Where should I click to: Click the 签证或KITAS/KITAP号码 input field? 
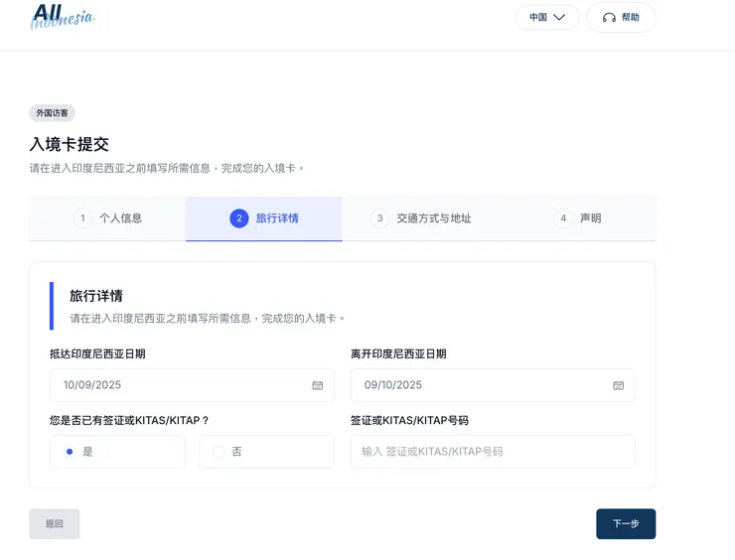[493, 452]
